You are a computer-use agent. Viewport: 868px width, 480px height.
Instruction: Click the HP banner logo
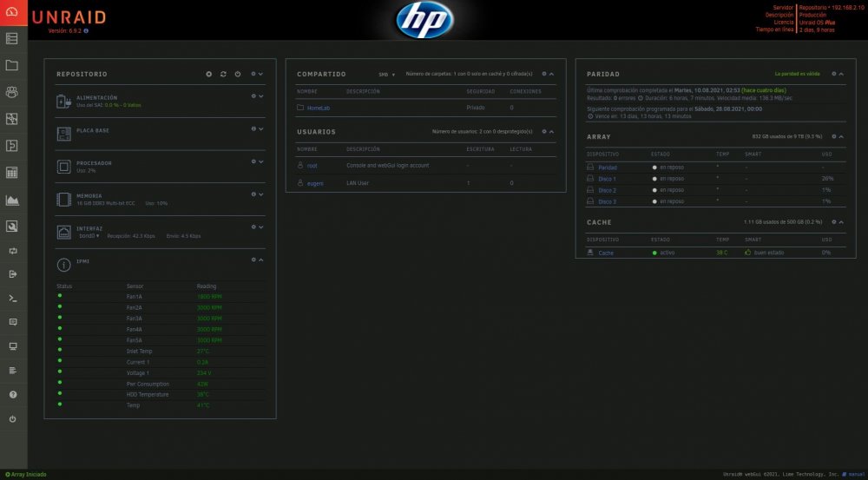[x=424, y=20]
